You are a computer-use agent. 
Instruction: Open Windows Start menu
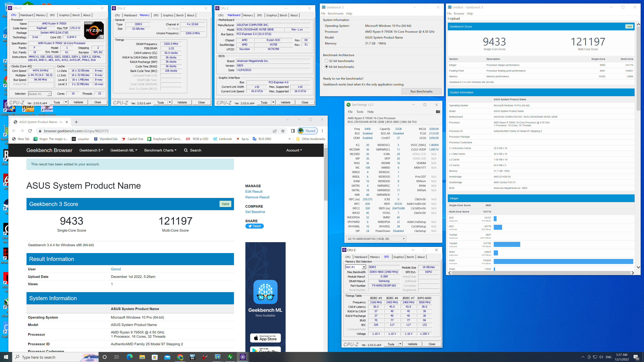(x=6, y=357)
